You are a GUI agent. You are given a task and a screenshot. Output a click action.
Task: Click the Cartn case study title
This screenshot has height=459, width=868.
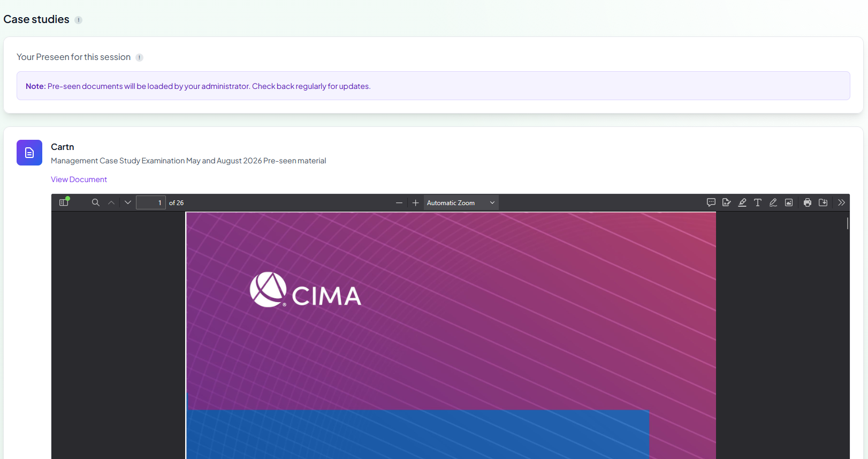[63, 147]
